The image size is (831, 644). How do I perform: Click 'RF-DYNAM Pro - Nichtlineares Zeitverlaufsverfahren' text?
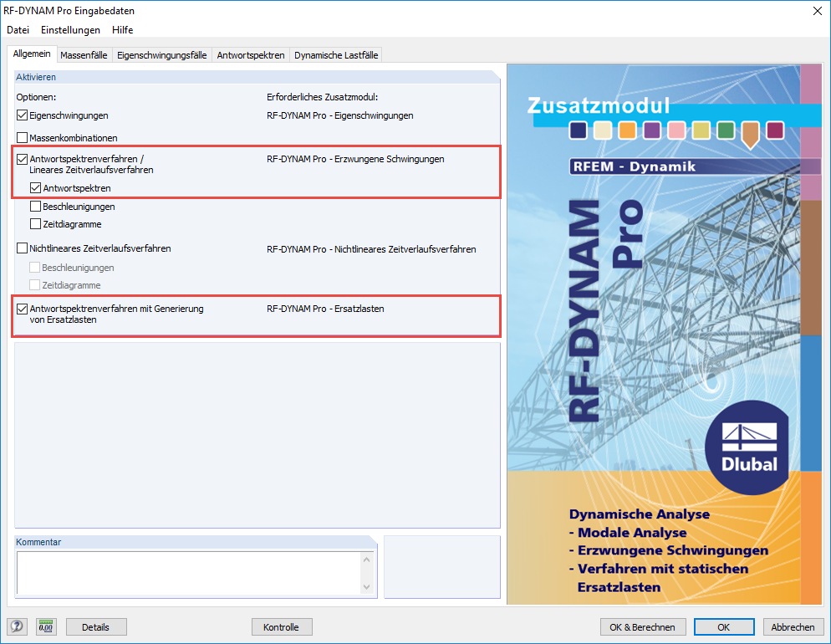(371, 249)
